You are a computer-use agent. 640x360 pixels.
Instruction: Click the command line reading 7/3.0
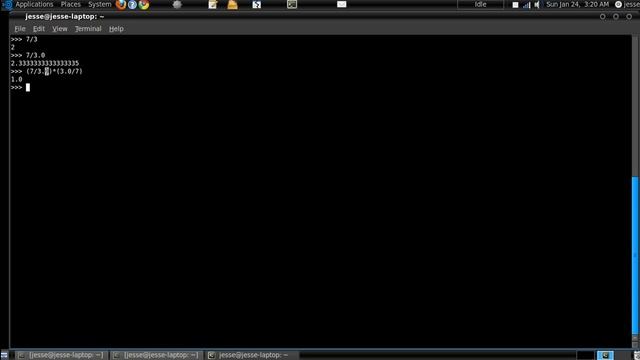point(28,55)
